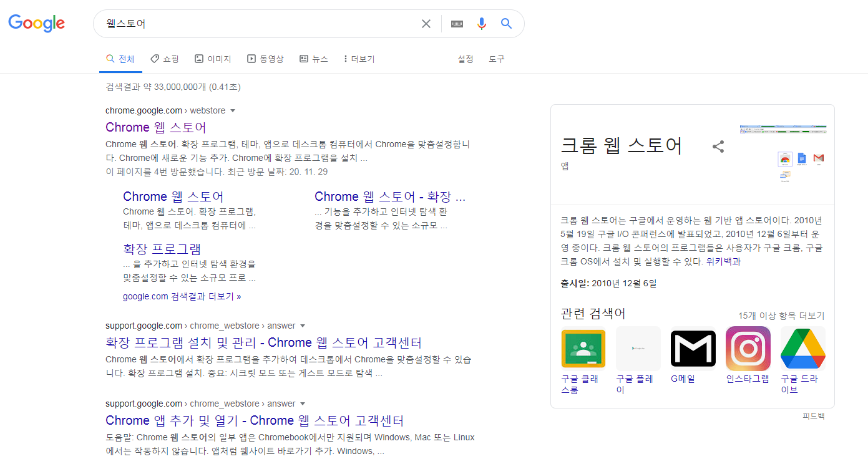Open 설정 search settings
Screen dimensions: 868x459
(x=466, y=59)
